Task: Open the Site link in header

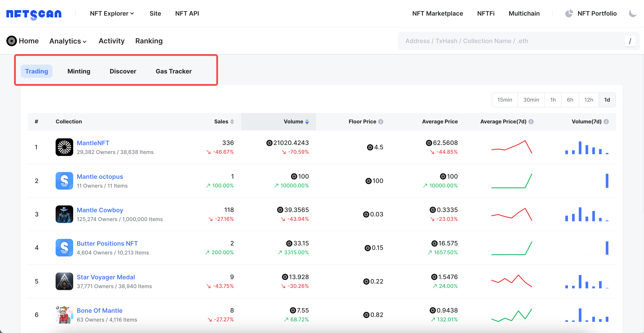Action: click(155, 13)
